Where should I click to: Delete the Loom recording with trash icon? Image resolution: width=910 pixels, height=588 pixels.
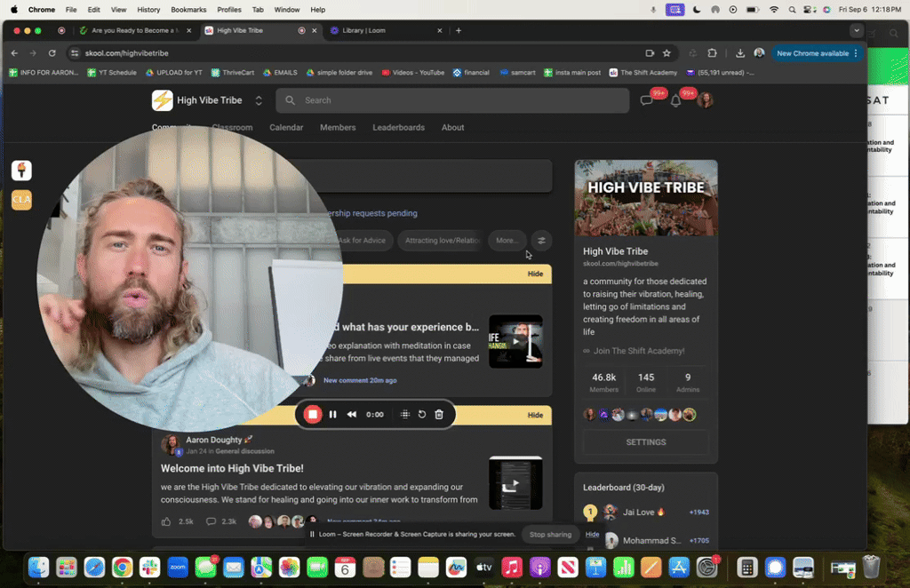(439, 414)
